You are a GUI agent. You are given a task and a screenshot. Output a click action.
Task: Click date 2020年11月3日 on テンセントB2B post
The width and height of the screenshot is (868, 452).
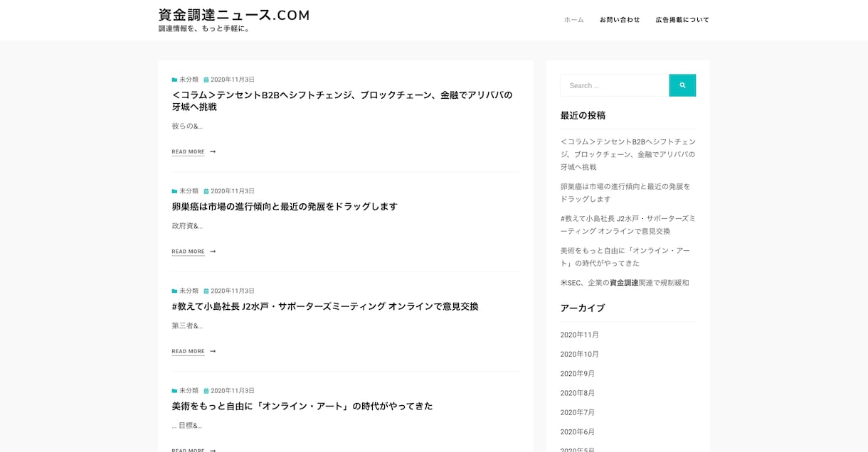233,80
